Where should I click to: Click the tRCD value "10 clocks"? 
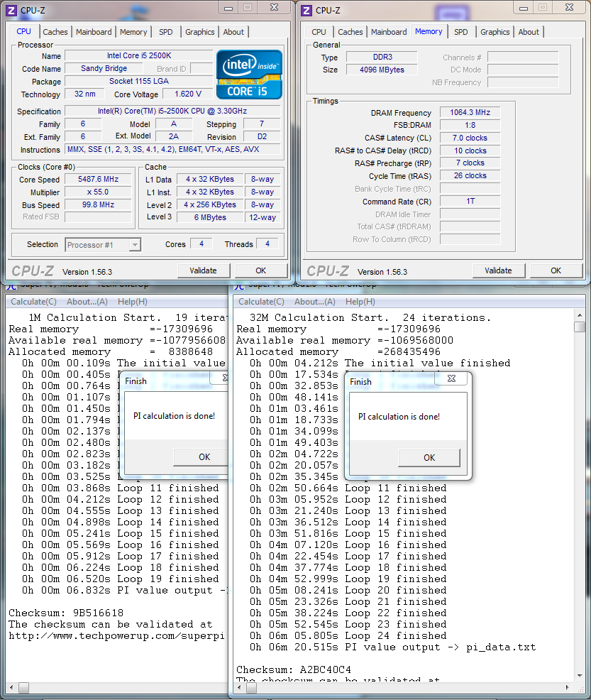(470, 151)
